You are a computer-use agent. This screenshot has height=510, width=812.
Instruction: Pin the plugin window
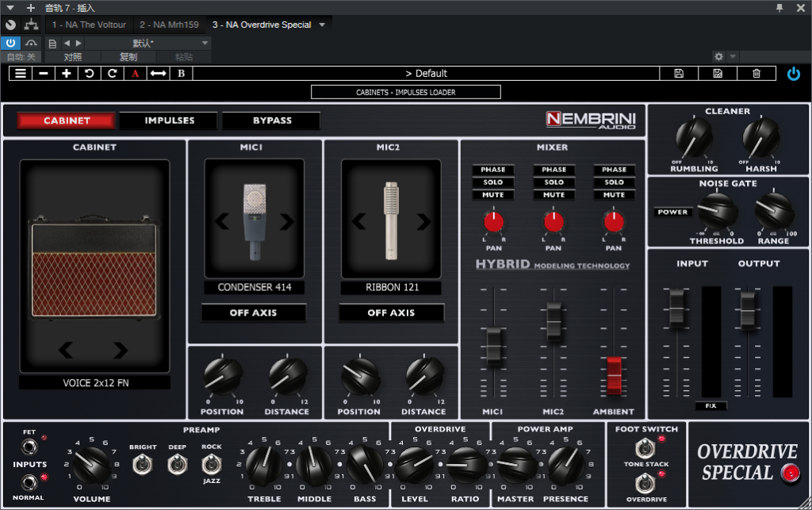pyautogui.click(x=779, y=8)
